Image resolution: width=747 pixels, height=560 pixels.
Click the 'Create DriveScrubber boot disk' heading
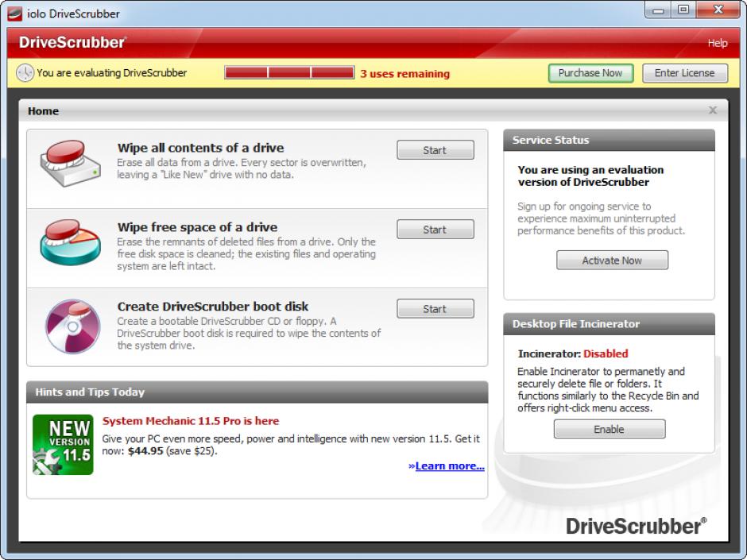pyautogui.click(x=213, y=306)
